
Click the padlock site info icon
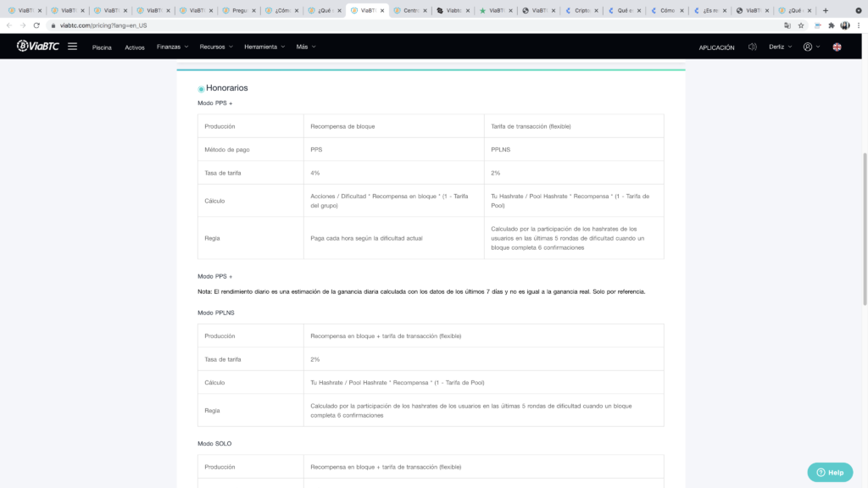point(53,25)
